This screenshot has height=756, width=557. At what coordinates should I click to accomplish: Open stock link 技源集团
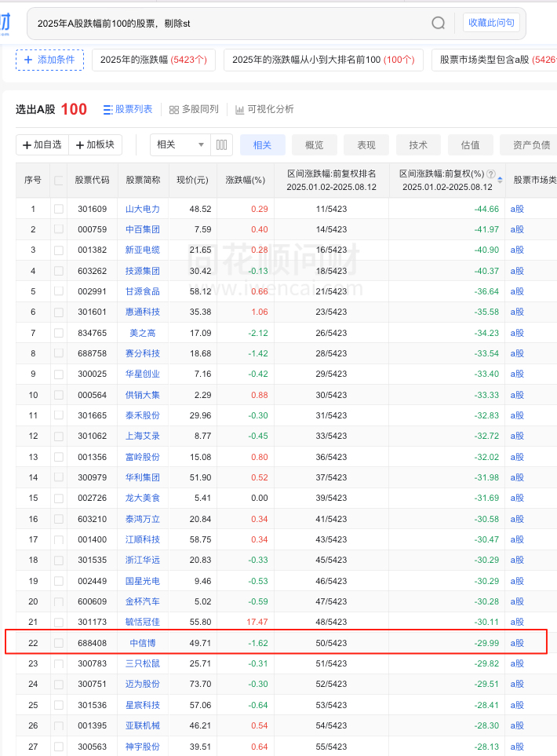[x=143, y=271]
